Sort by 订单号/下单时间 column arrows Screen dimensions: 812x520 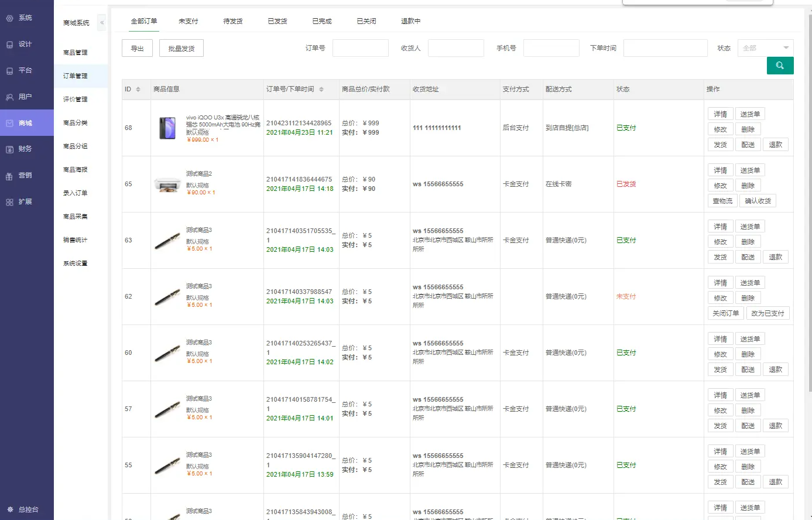click(321, 90)
